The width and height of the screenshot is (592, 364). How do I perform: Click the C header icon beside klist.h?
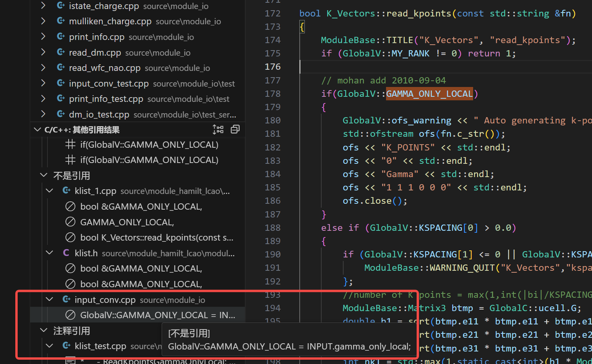click(66, 253)
